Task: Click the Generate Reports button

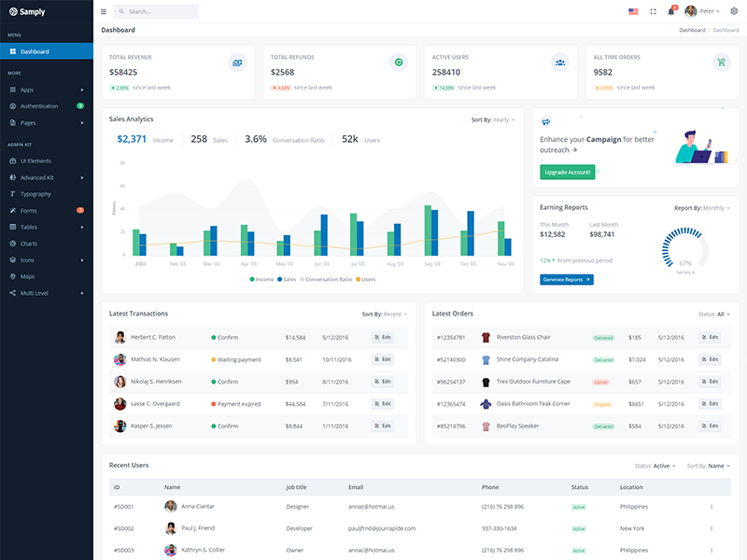Action: (567, 279)
